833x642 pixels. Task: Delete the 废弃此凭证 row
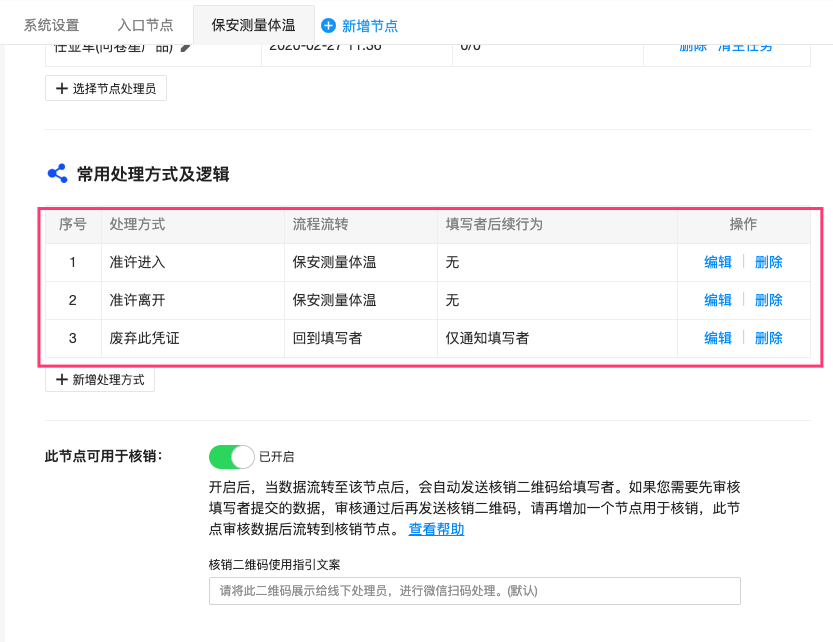click(769, 338)
